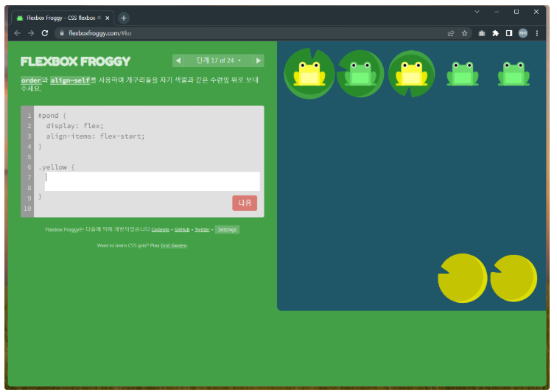
Task: Bookmark this page with star
Action: (464, 33)
